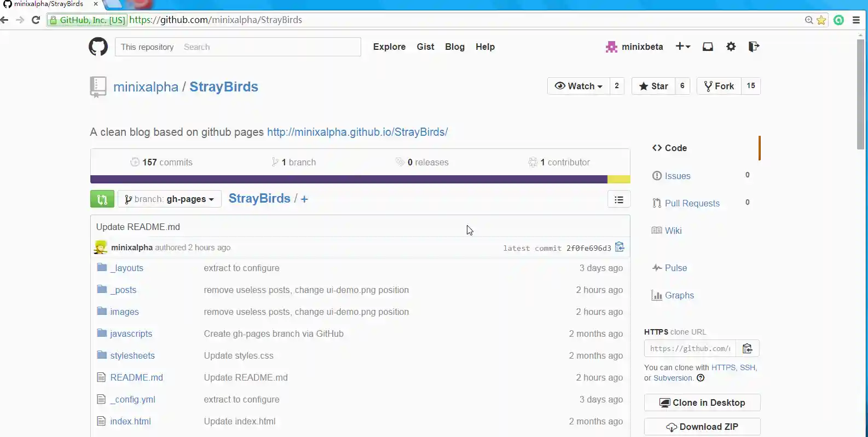
Task: Click the GitHub Octocat logo
Action: pos(99,47)
